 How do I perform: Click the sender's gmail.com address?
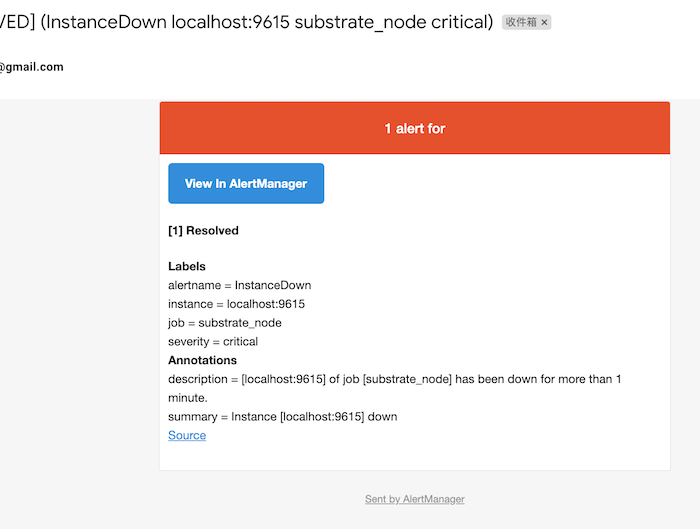[x=31, y=67]
